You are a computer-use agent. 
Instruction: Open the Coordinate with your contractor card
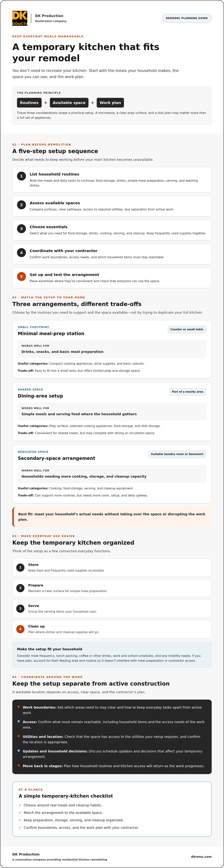pyautogui.click(x=112, y=254)
